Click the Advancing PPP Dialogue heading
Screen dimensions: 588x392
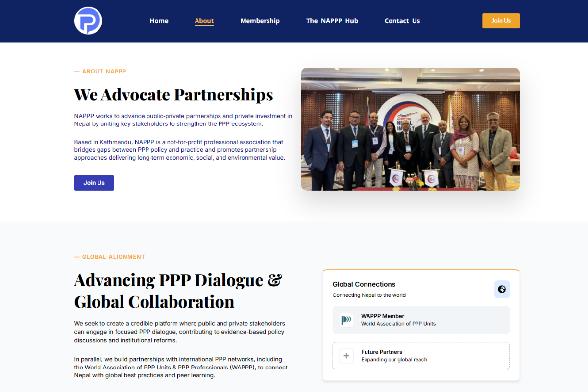[x=178, y=291]
